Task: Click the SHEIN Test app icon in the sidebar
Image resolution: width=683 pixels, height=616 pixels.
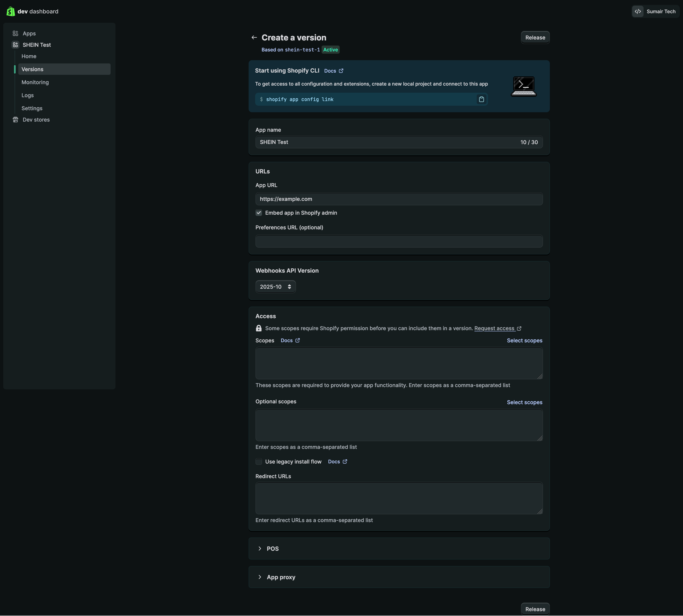Action: pos(15,45)
